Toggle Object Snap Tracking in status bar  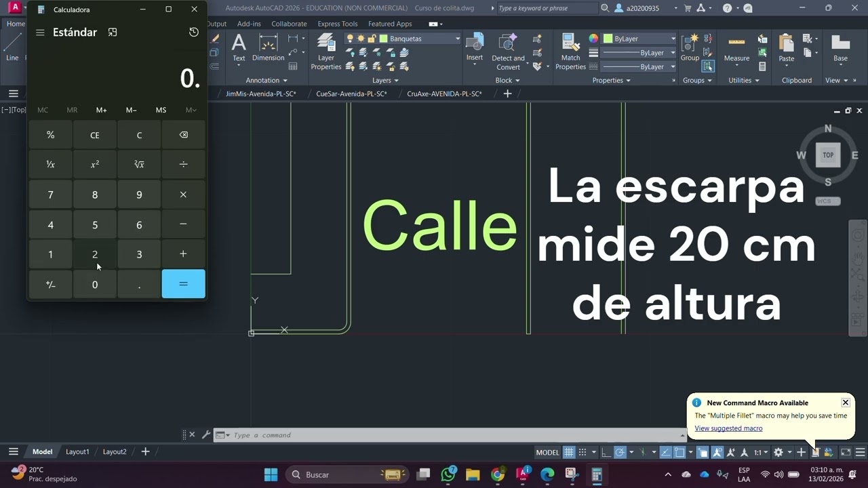pos(665,452)
